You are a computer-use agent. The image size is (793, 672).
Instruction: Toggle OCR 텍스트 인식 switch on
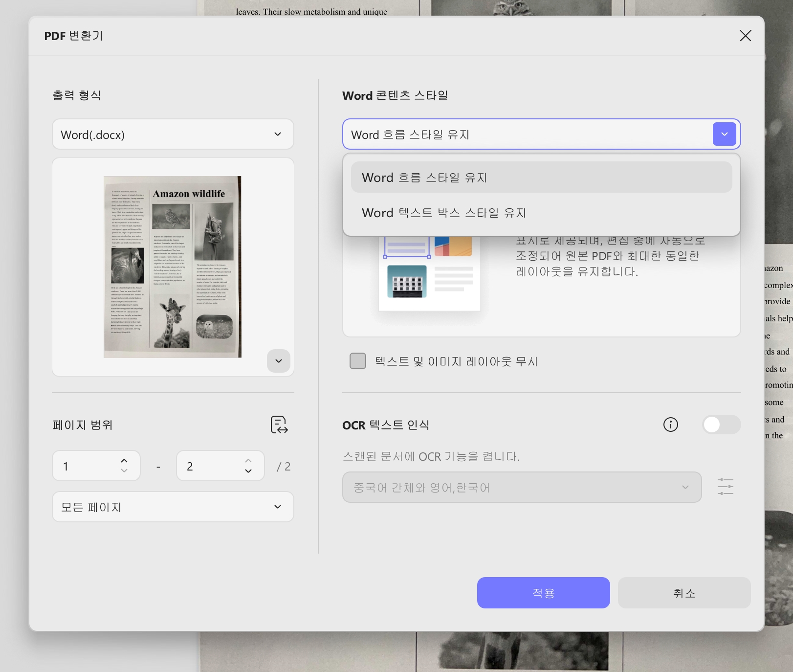pos(722,425)
